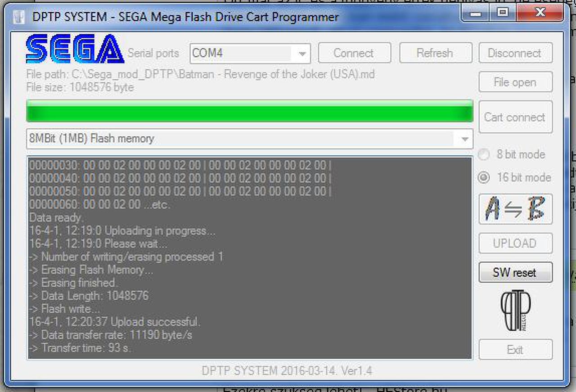Click the hex dump row 00000060
The image size is (576, 392).
[x=100, y=205]
